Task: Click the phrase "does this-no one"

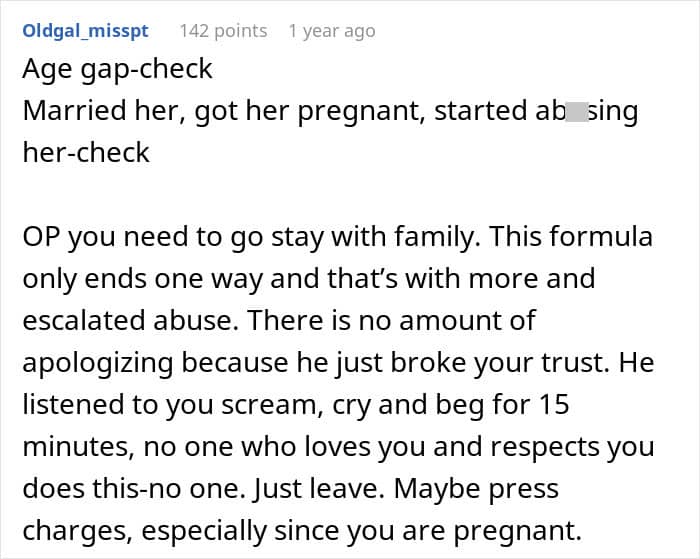Action: coord(136,491)
